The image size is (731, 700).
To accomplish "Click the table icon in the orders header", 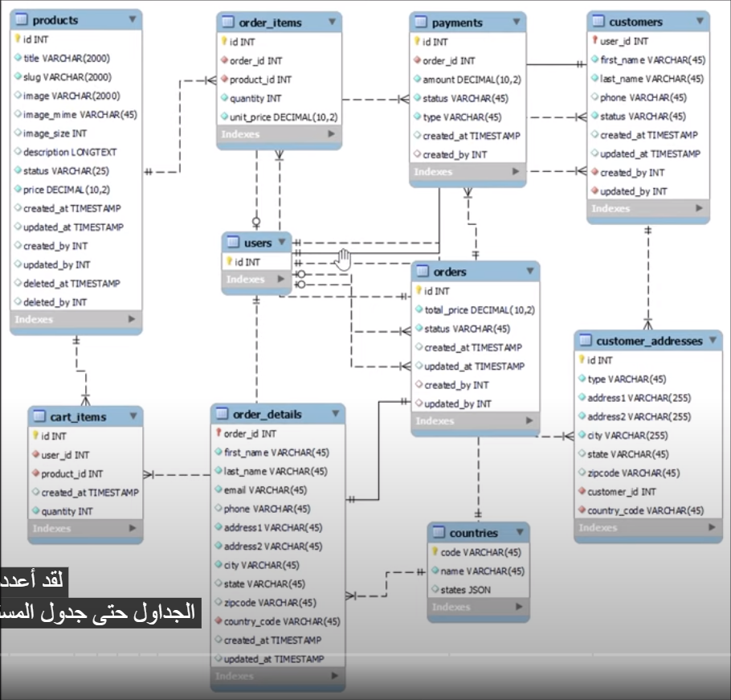I will 423,272.
